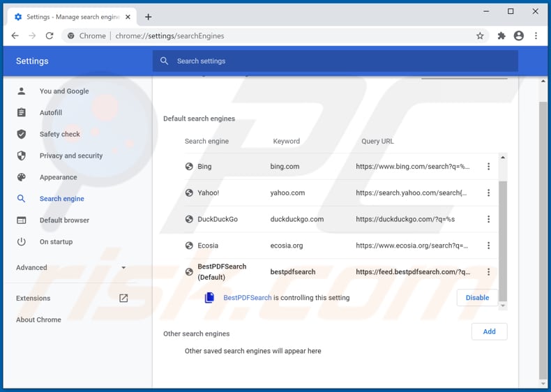Screen dimensions: 551x392
Task: Open the profile avatar icon
Action: tap(518, 36)
